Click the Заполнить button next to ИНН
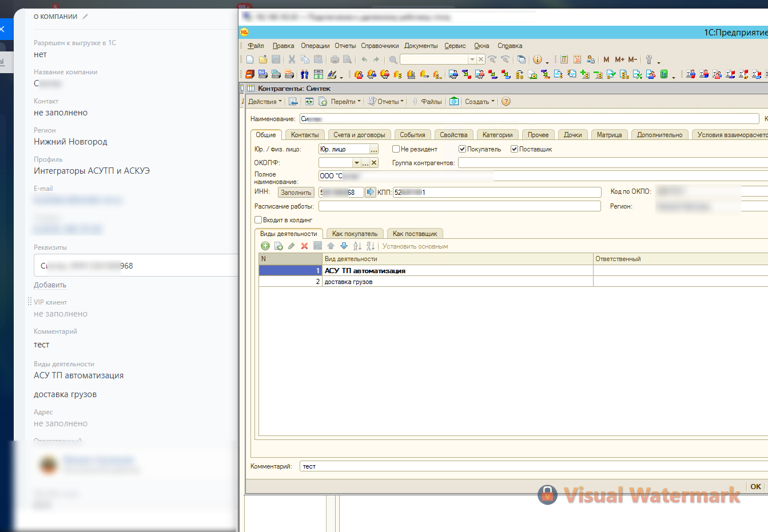 click(296, 193)
